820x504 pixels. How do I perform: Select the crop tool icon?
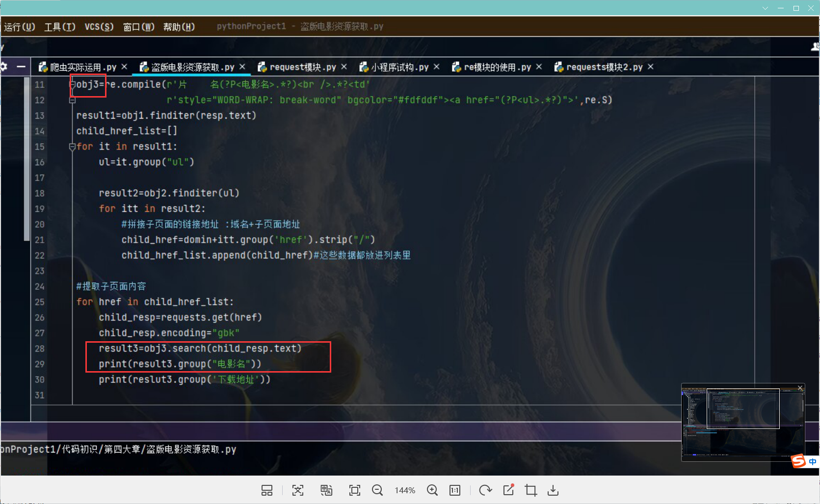530,490
